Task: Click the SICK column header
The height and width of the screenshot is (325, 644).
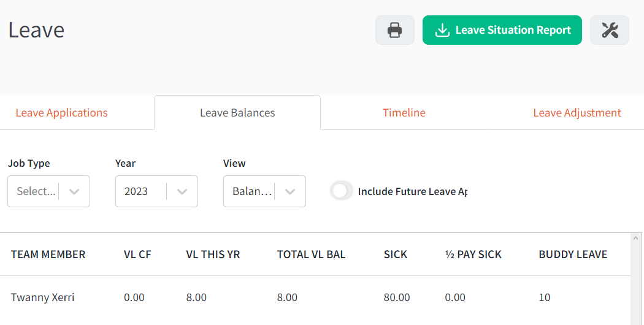Action: pyautogui.click(x=396, y=254)
